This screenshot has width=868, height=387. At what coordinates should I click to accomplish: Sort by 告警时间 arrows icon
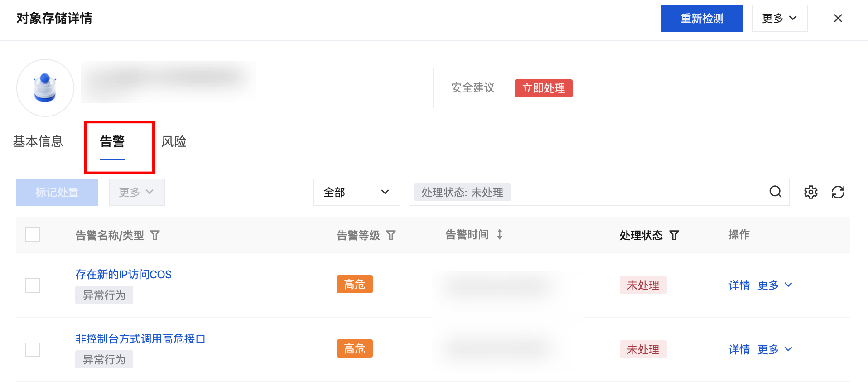(499, 235)
